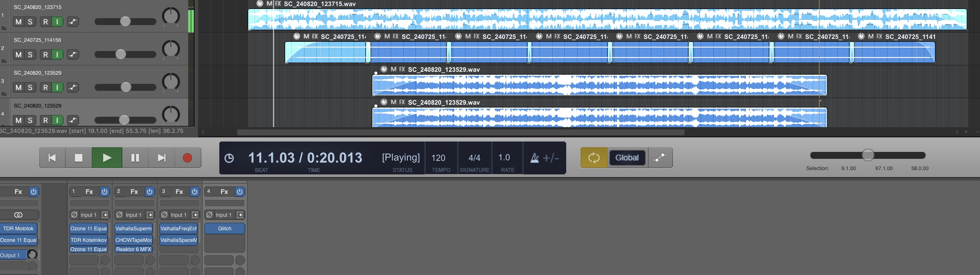Viewport: 980px width, 275px height.
Task: Click the clock icon beside the time display
Action: 229,158
